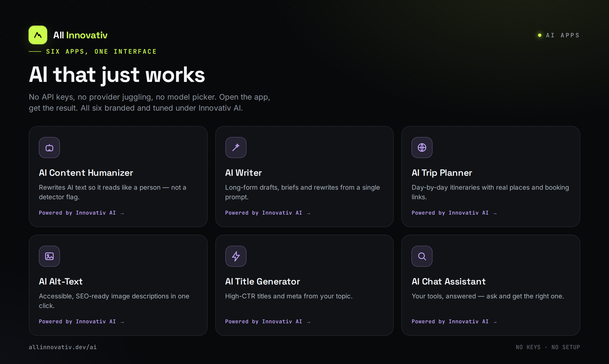Click the AI Title Generator lightning icon
This screenshot has height=364, width=609.
[236, 256]
